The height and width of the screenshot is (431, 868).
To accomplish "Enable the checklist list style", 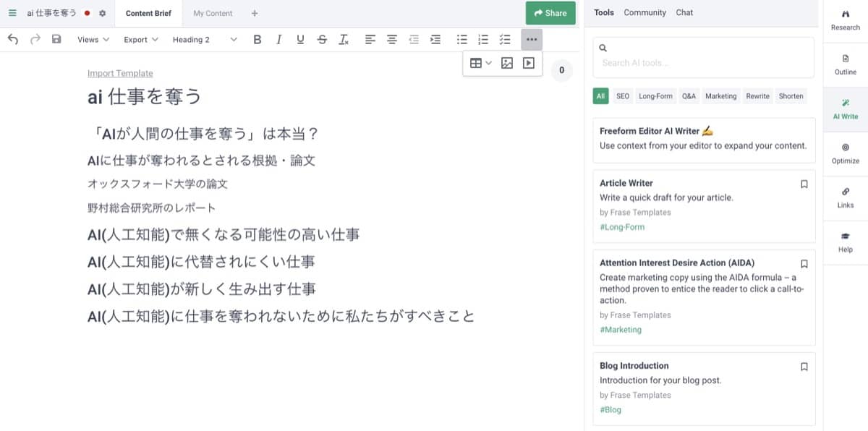I will tap(504, 39).
